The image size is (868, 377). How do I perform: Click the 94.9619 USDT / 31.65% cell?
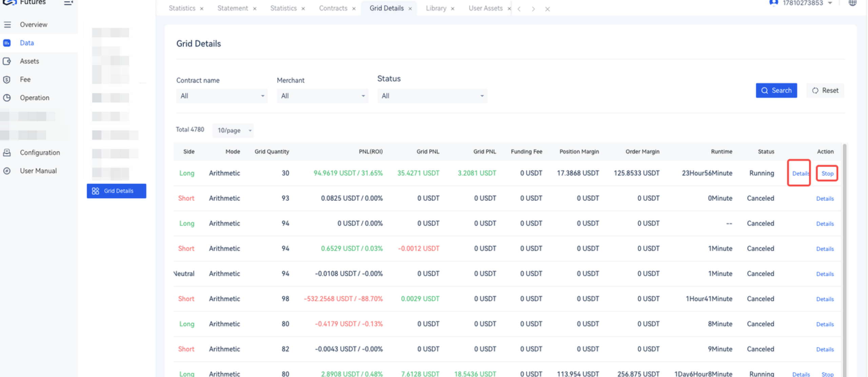[348, 173]
